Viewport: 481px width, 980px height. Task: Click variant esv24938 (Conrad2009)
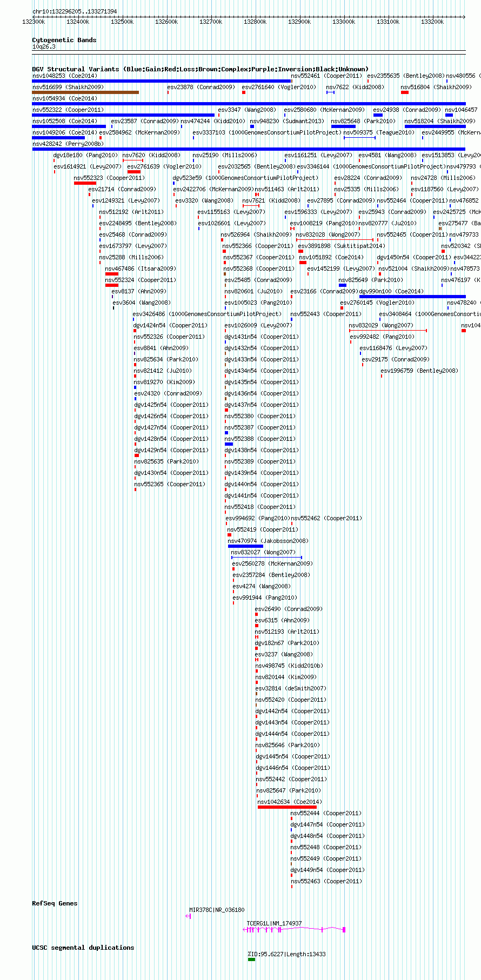[x=407, y=110]
